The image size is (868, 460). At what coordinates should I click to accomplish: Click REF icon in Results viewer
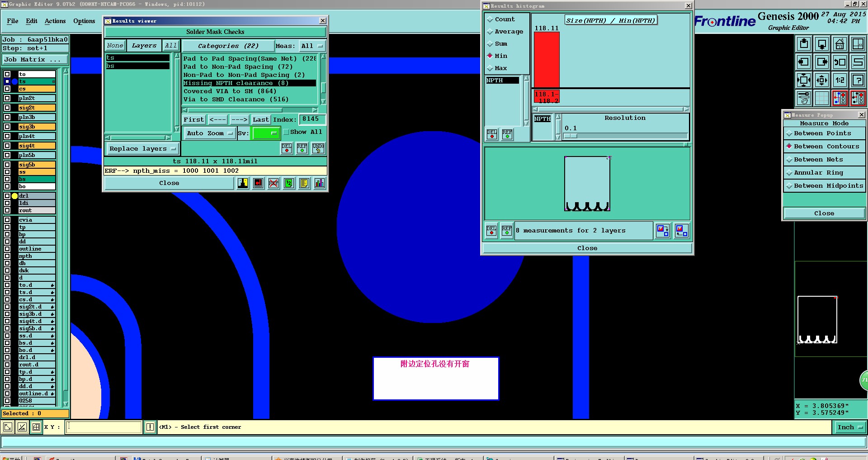click(302, 148)
